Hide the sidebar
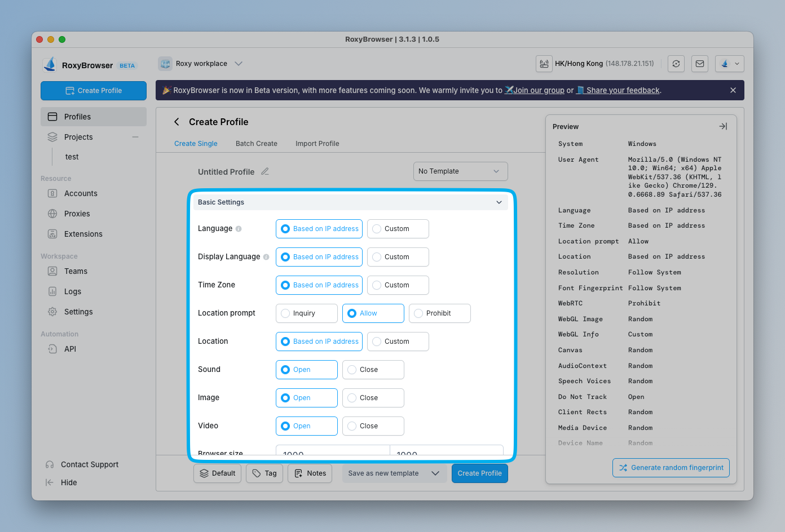 click(61, 482)
